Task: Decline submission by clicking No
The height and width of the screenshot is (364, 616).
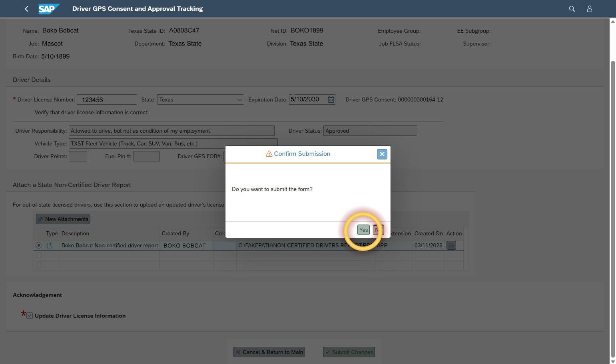Action: coord(378,230)
